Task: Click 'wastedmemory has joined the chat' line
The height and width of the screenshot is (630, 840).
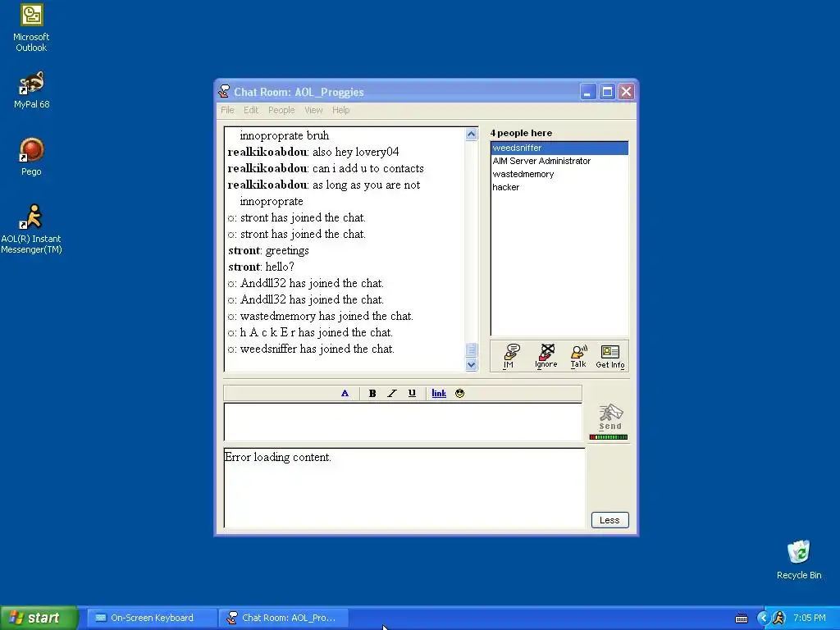Action: click(321, 316)
